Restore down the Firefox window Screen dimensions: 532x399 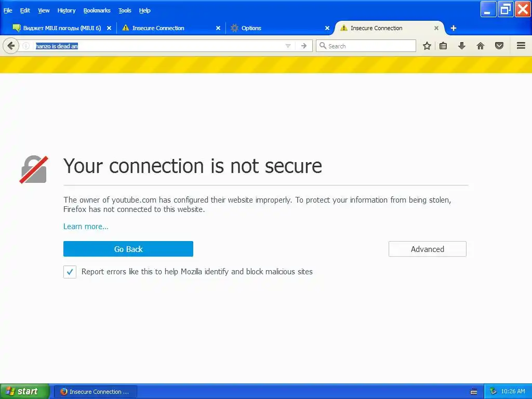coord(506,9)
